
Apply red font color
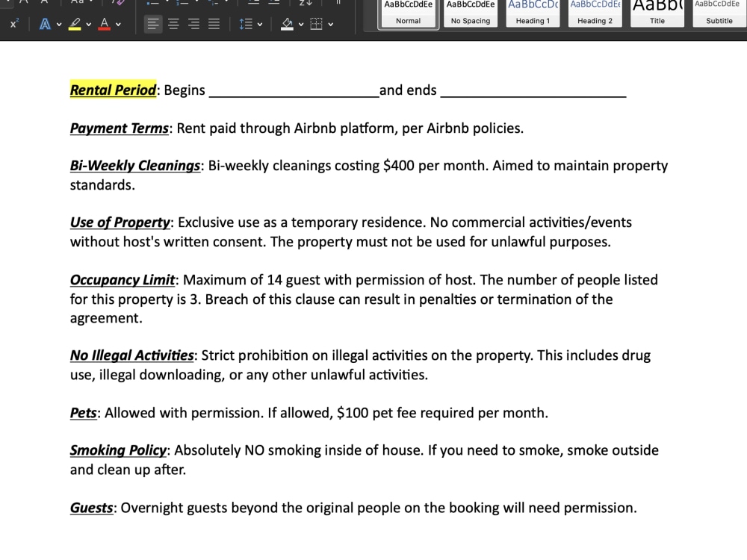[105, 24]
